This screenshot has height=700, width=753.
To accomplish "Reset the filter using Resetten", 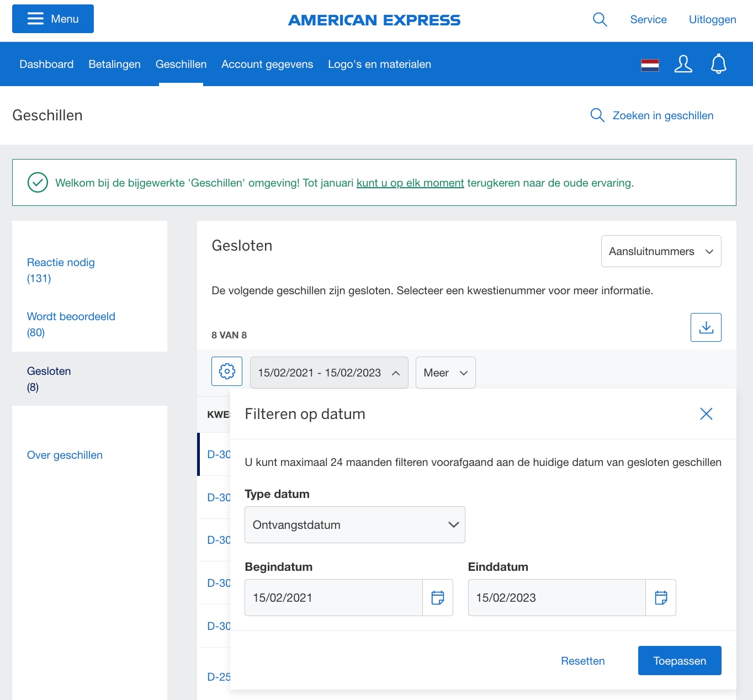I will (582, 660).
